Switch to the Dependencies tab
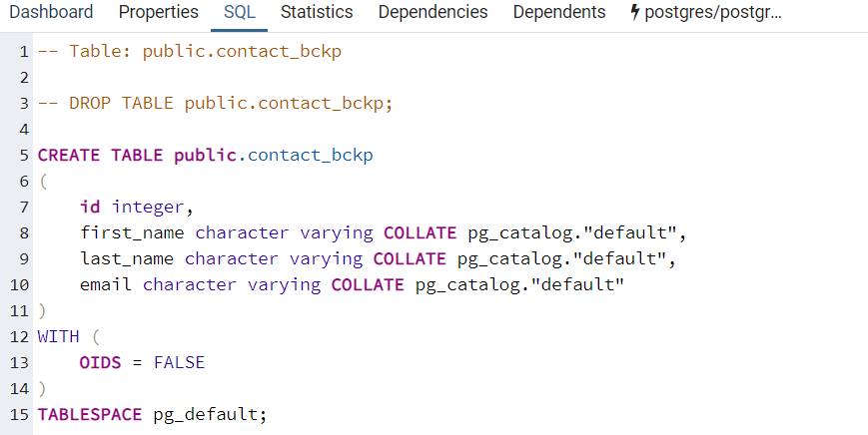The width and height of the screenshot is (868, 435). (x=434, y=13)
